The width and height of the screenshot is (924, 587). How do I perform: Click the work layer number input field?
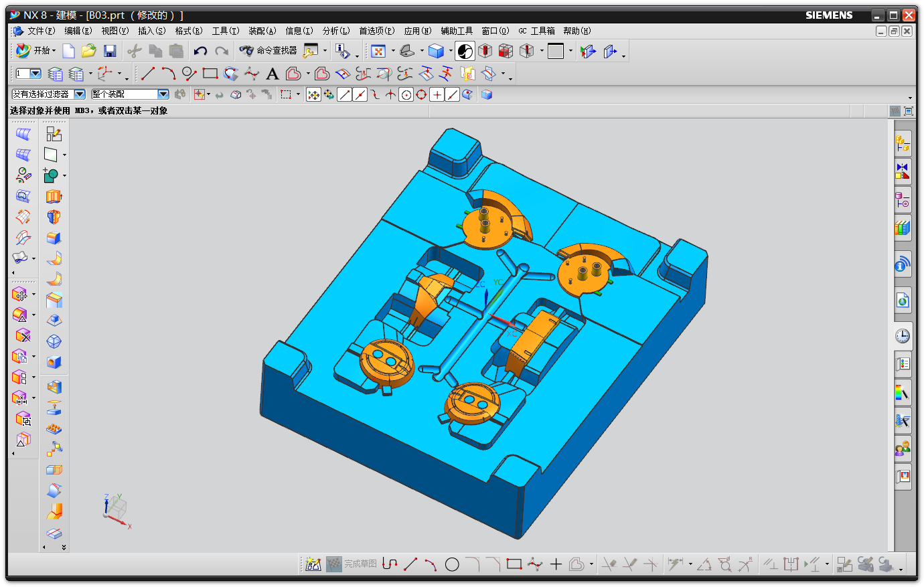(x=23, y=74)
